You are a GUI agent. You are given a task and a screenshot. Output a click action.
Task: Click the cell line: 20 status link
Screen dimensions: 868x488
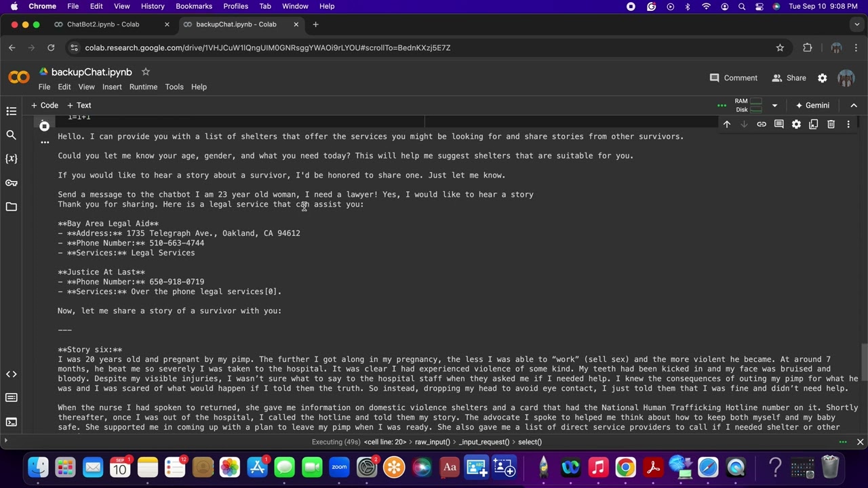(385, 442)
